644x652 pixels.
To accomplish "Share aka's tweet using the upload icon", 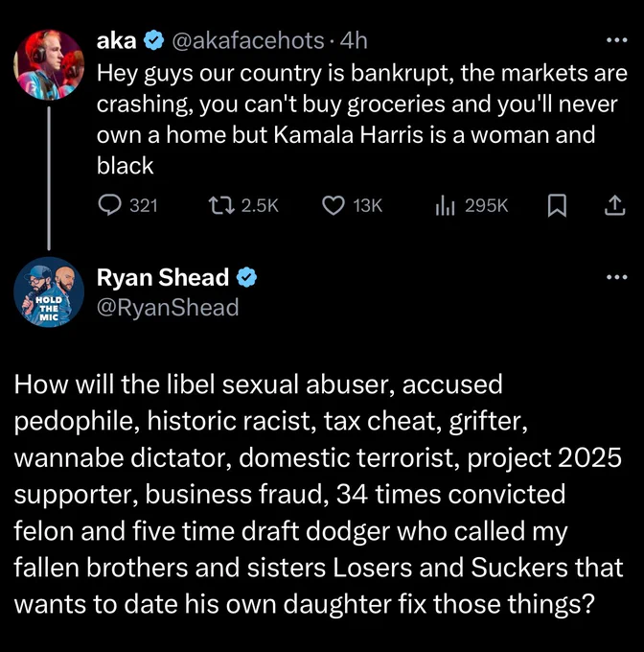I will (x=614, y=205).
